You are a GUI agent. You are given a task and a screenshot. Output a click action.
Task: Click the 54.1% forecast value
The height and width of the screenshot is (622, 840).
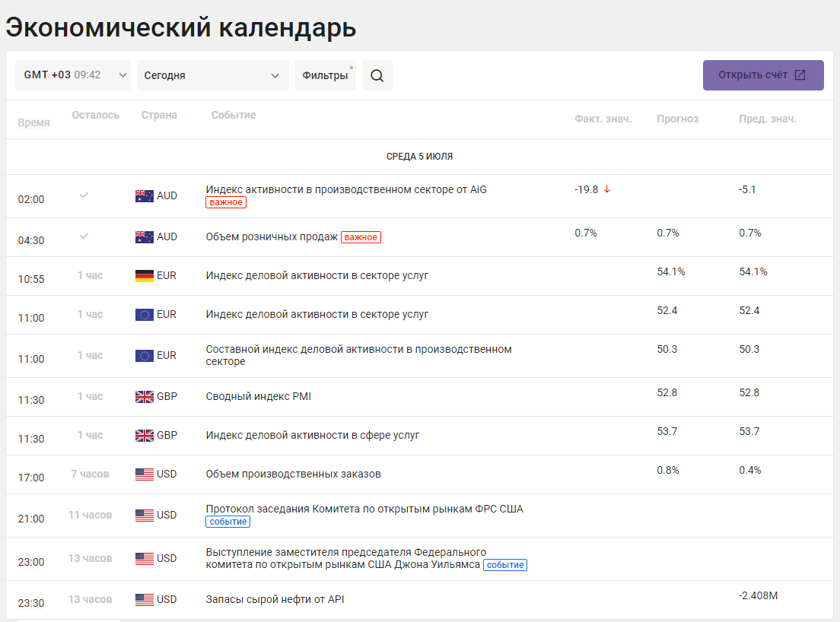pos(671,272)
